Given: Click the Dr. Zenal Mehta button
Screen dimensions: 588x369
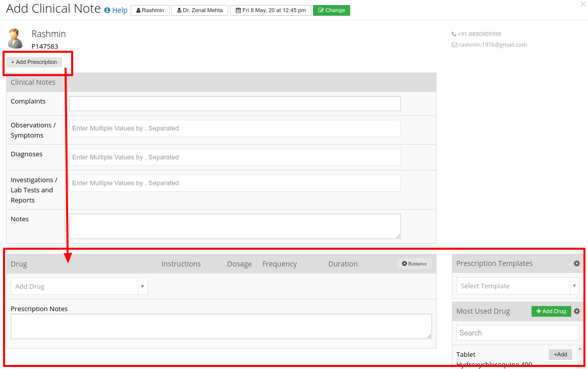Looking at the screenshot, I should click(200, 10).
